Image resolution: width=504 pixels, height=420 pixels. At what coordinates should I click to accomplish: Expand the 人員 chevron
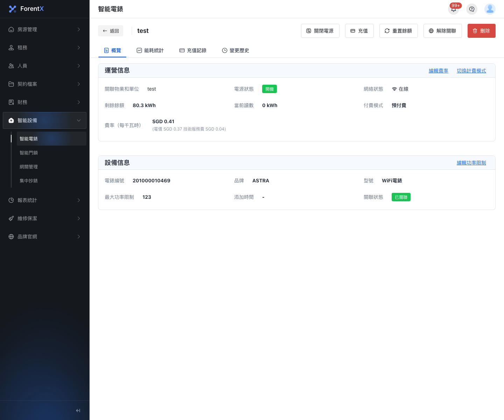point(79,66)
